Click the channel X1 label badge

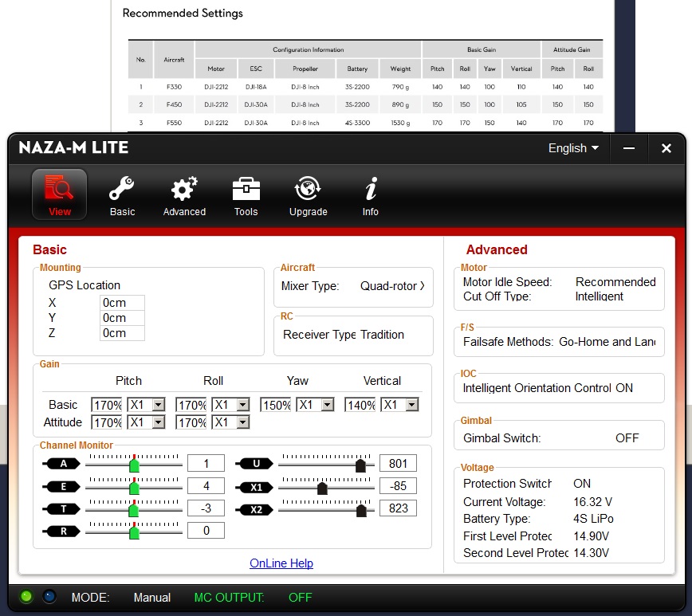point(254,488)
